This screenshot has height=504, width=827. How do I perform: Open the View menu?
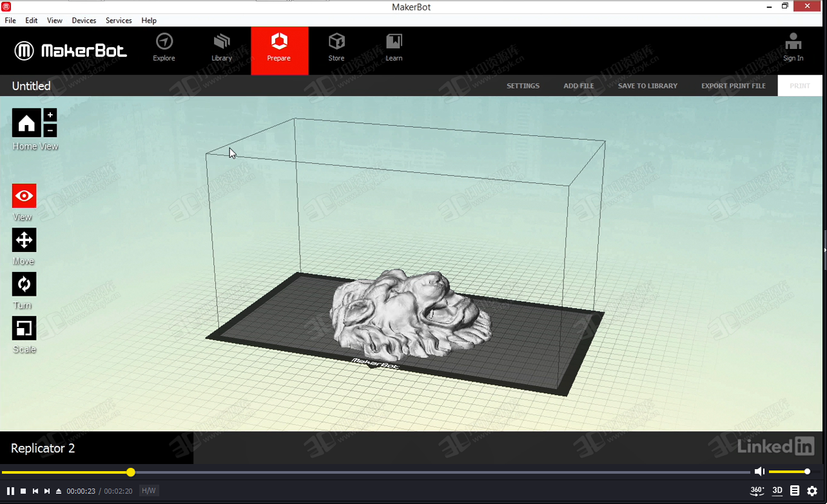(x=55, y=21)
